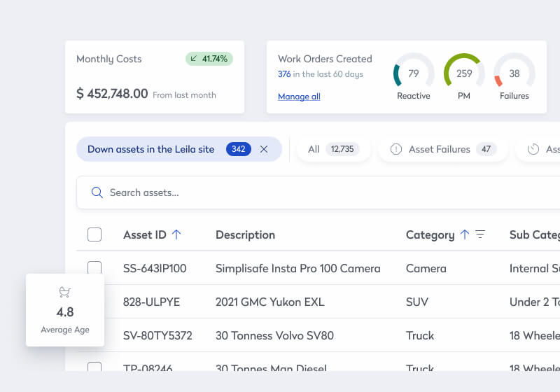Sort ascending by Category arrow
The width and height of the screenshot is (560, 392).
coord(465,234)
